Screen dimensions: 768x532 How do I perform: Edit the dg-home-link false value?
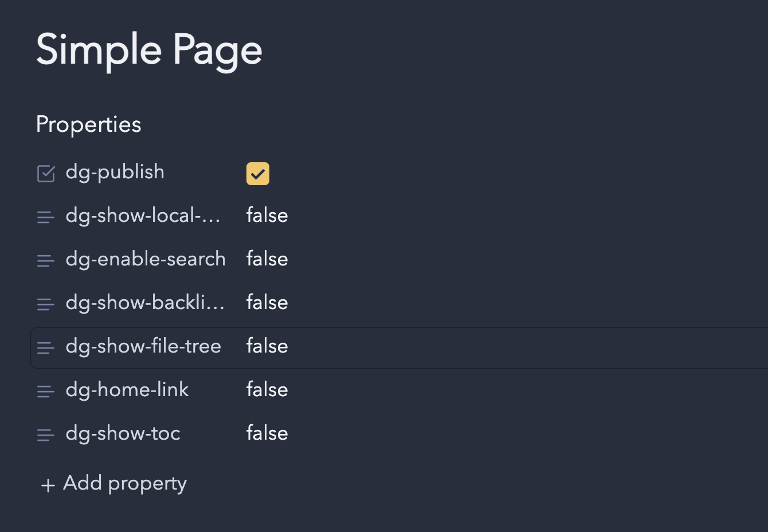tap(267, 390)
